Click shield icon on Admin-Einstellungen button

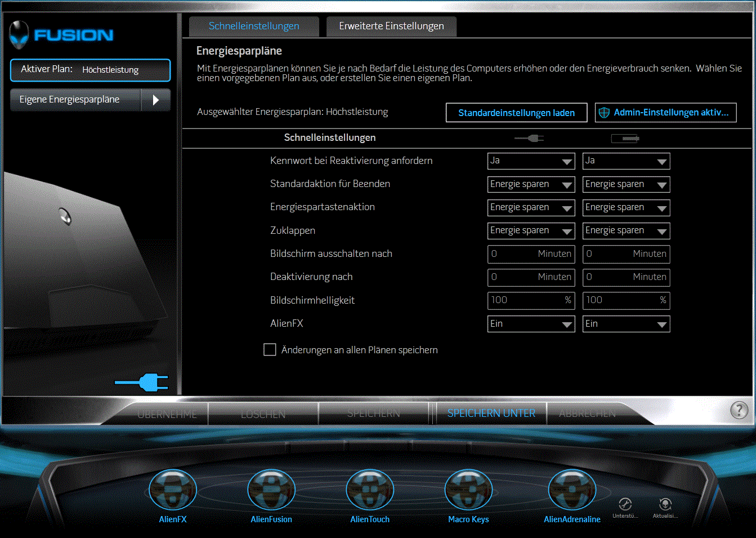(x=604, y=113)
